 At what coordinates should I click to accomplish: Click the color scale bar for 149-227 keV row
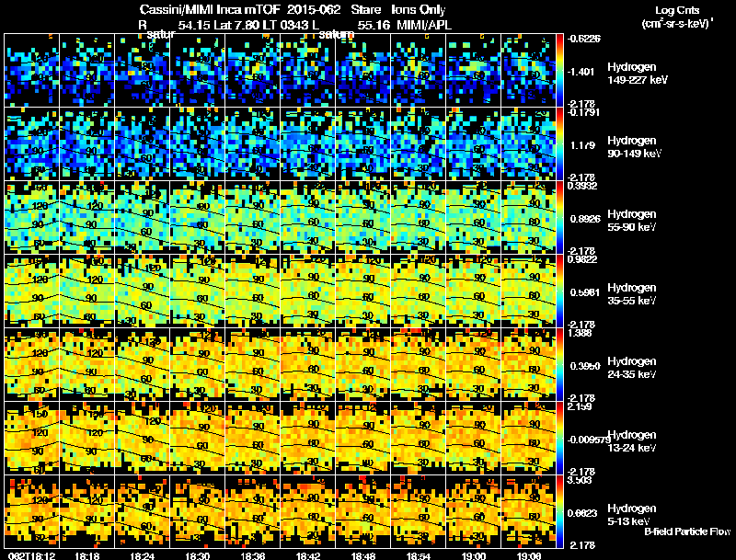coord(560,71)
